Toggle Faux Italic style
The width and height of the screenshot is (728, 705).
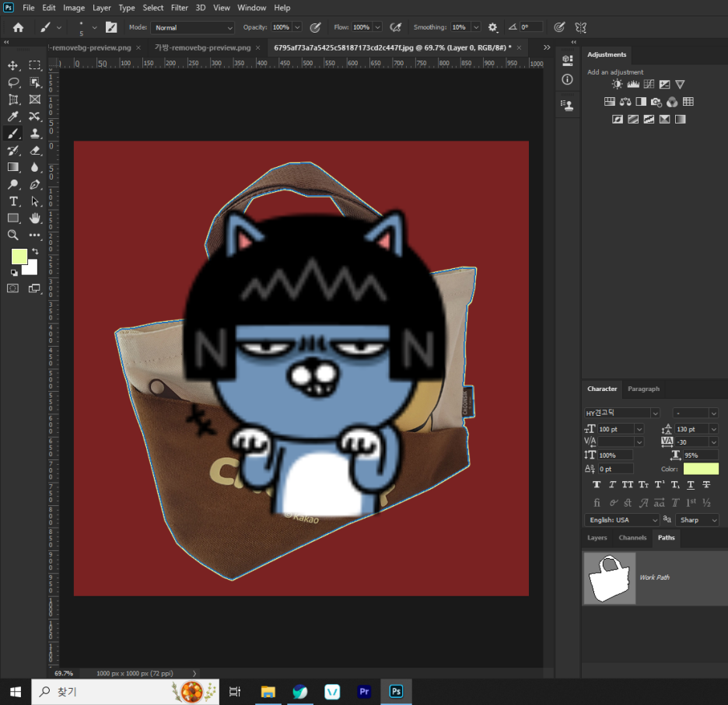(612, 484)
